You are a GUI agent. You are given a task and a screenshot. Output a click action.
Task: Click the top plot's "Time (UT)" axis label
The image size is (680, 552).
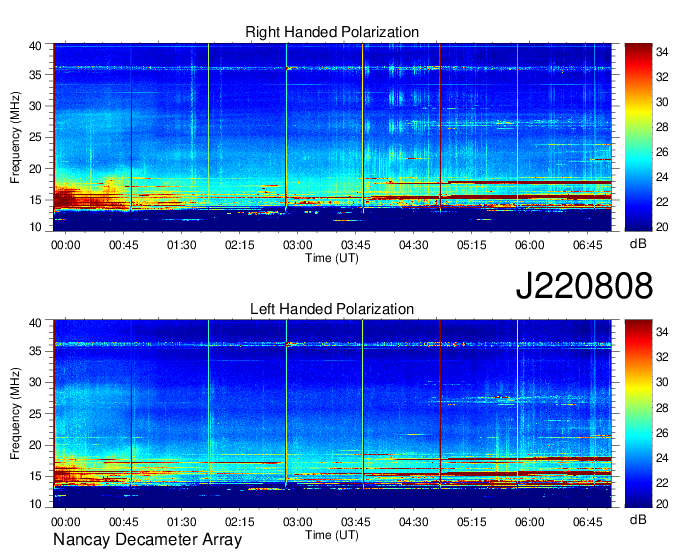click(x=332, y=258)
